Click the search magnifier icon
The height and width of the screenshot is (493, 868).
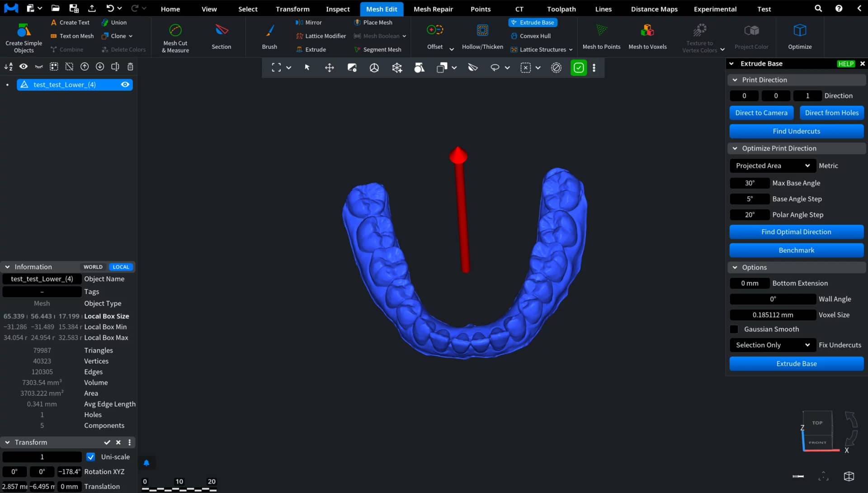(818, 9)
